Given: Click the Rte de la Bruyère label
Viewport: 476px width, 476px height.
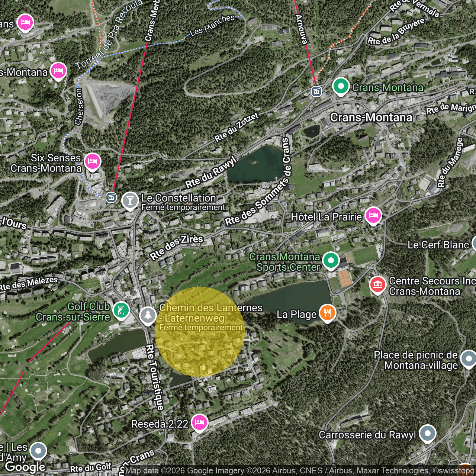Looking at the screenshot, I should [396, 31].
